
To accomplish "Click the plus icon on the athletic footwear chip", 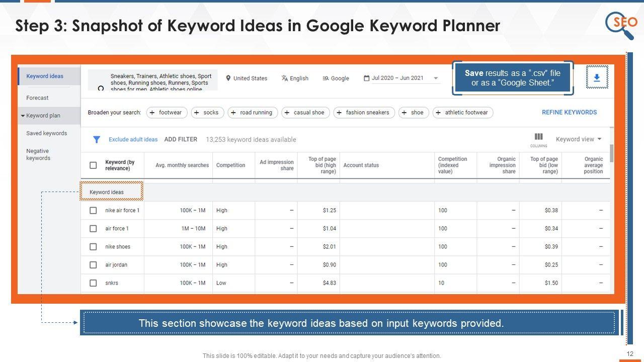I will pos(439,113).
